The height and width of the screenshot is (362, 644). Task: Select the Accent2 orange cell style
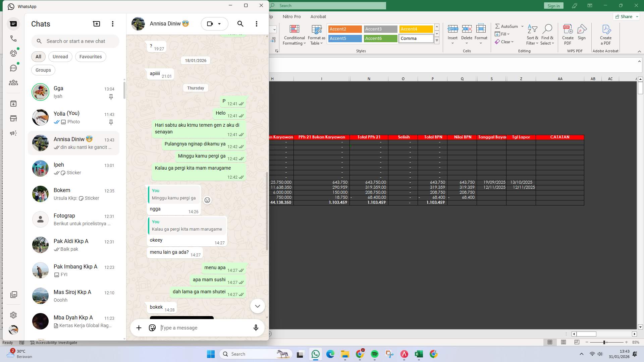point(344,29)
